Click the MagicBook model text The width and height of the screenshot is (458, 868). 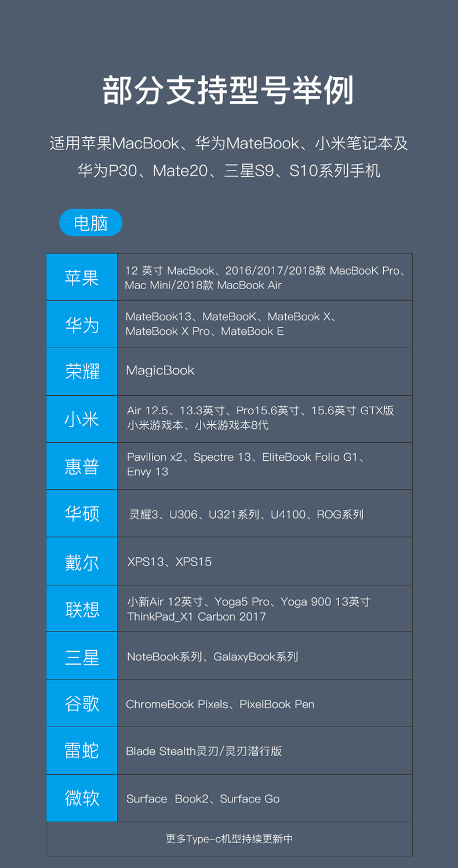tap(160, 371)
